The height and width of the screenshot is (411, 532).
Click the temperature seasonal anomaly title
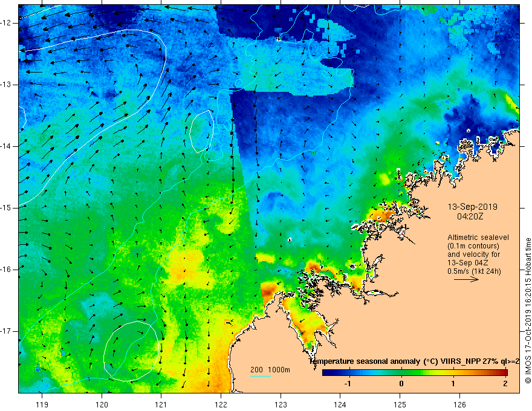point(414,361)
